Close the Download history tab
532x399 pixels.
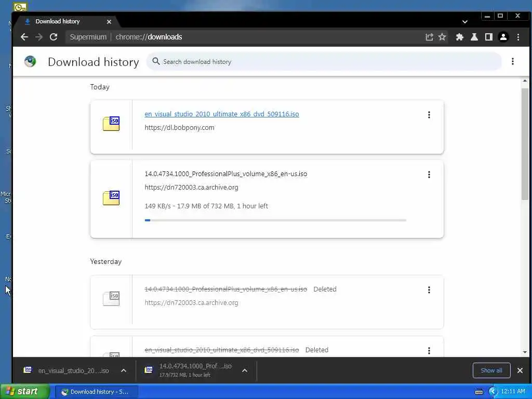coord(109,22)
